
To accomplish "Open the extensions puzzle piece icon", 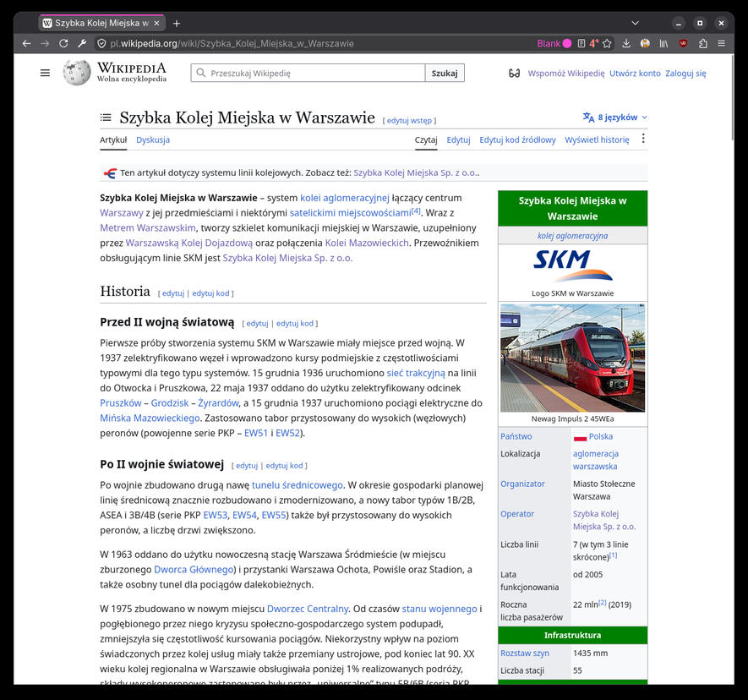I will [702, 43].
